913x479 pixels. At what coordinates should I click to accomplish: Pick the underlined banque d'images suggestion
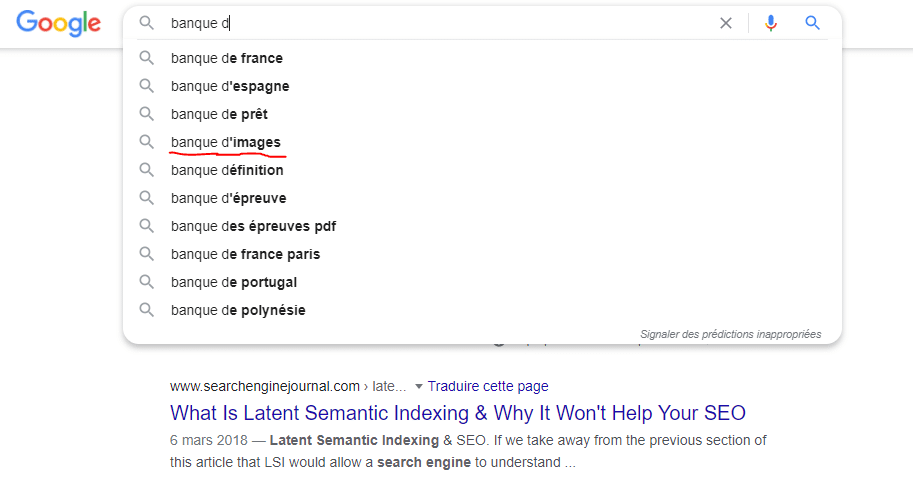pos(482,142)
